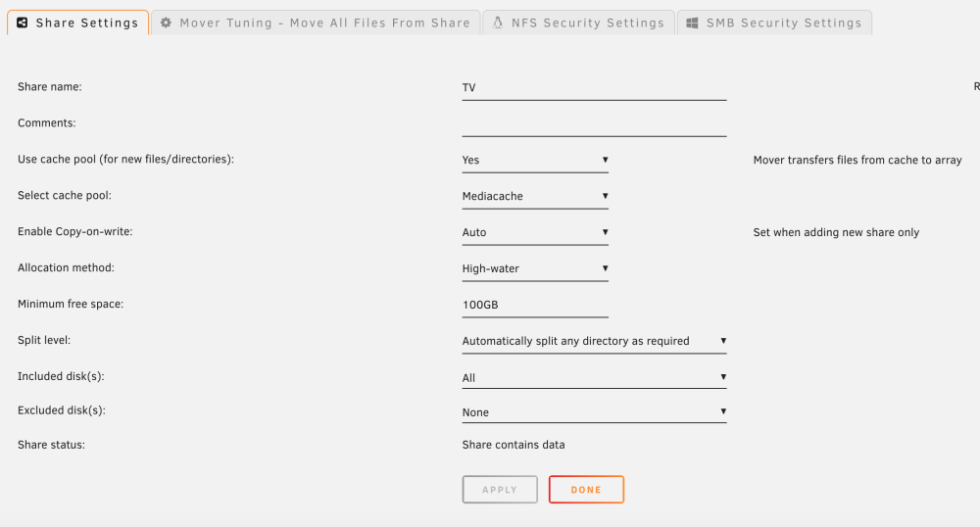The height and width of the screenshot is (527, 980).
Task: Click the Apply button
Action: click(x=500, y=490)
